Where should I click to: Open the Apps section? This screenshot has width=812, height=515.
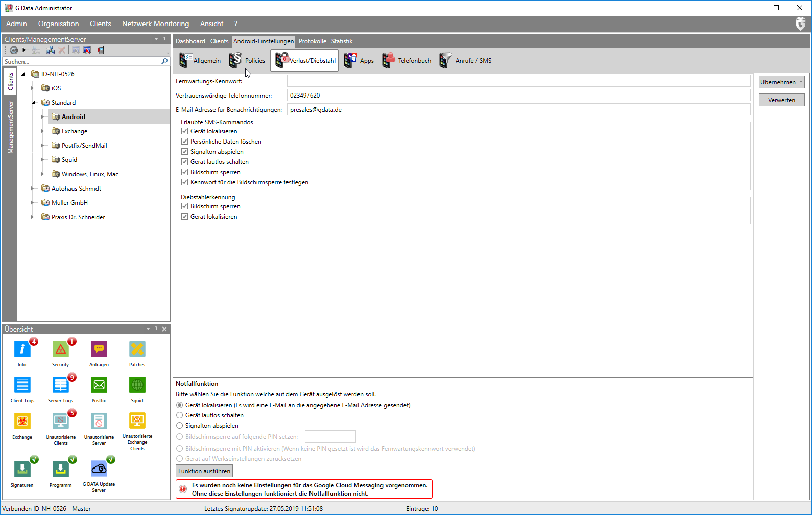tap(359, 60)
